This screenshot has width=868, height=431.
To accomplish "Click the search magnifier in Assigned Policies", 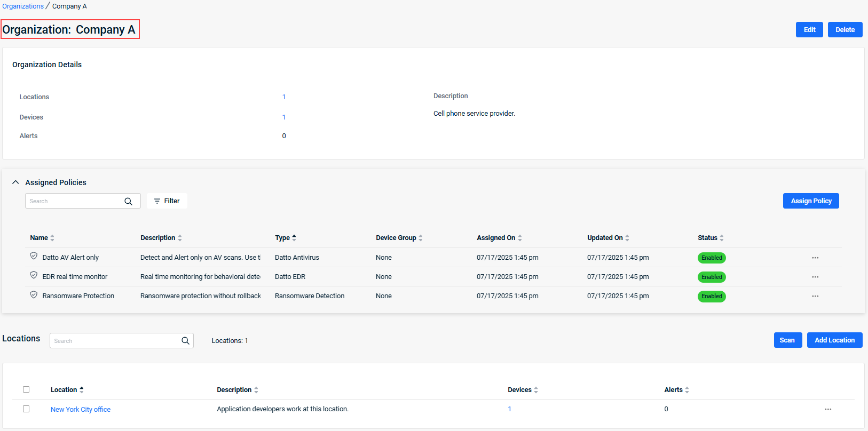I will click(x=128, y=201).
